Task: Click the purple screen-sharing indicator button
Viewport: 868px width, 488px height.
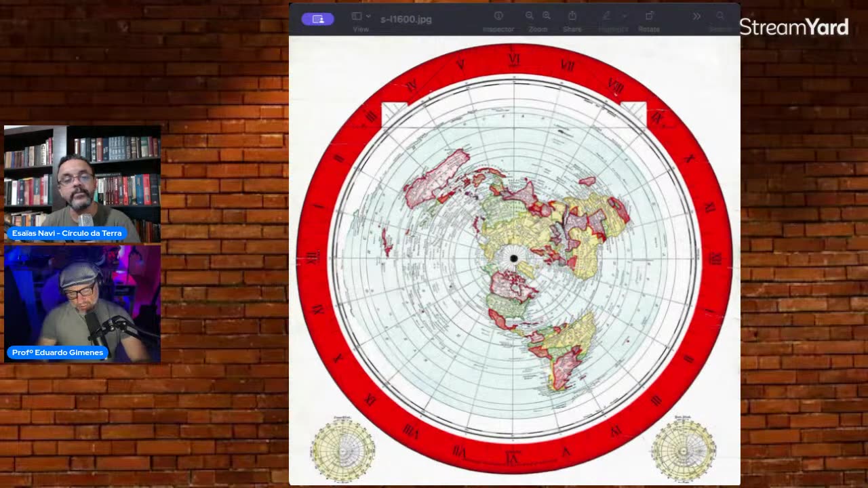Action: pos(318,19)
